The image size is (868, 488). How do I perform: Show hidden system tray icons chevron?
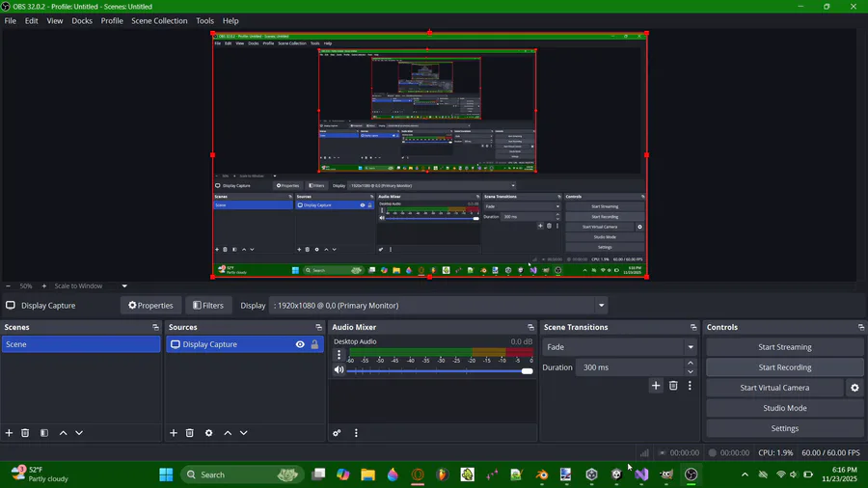click(x=745, y=474)
